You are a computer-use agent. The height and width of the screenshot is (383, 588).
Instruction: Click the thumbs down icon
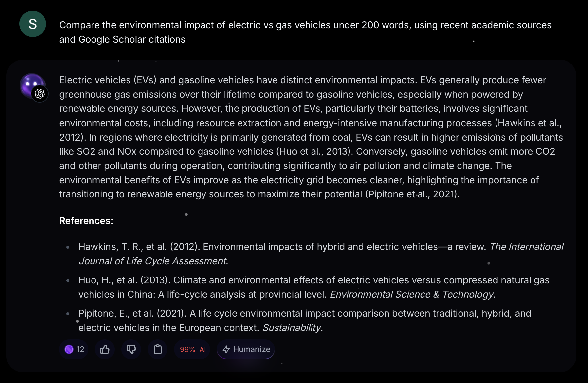(x=131, y=349)
